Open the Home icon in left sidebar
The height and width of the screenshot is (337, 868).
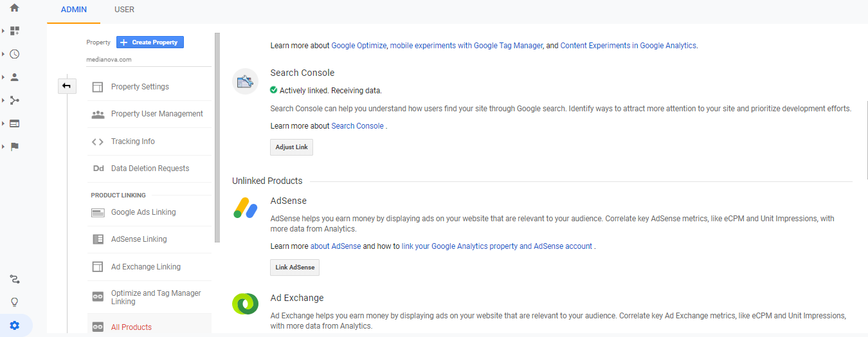point(14,8)
